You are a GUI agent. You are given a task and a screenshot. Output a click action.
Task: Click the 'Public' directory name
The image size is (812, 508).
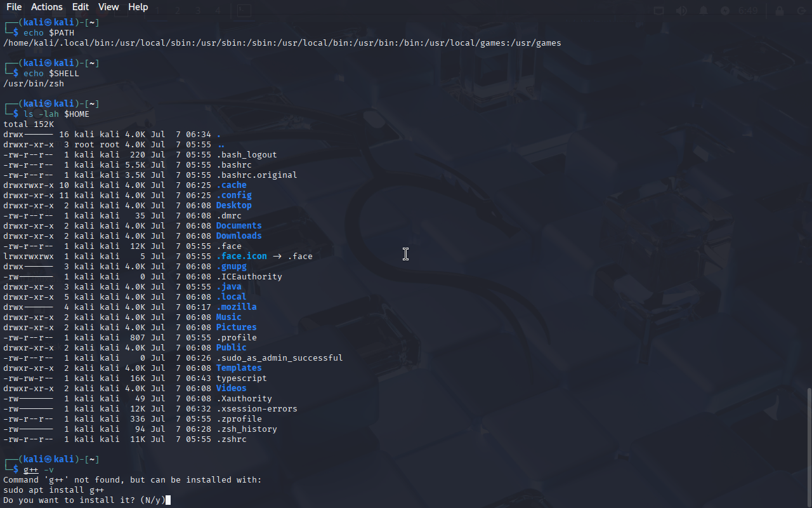pos(232,348)
